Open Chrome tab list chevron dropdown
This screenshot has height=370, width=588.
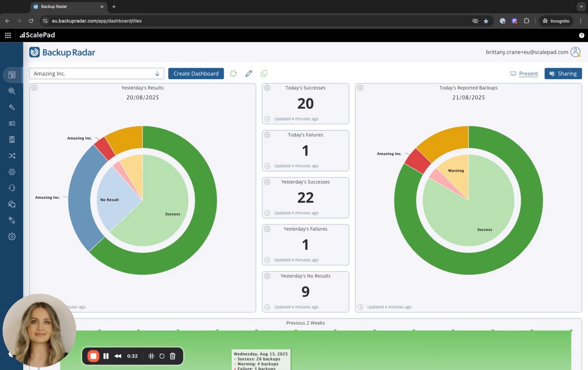coord(582,6)
